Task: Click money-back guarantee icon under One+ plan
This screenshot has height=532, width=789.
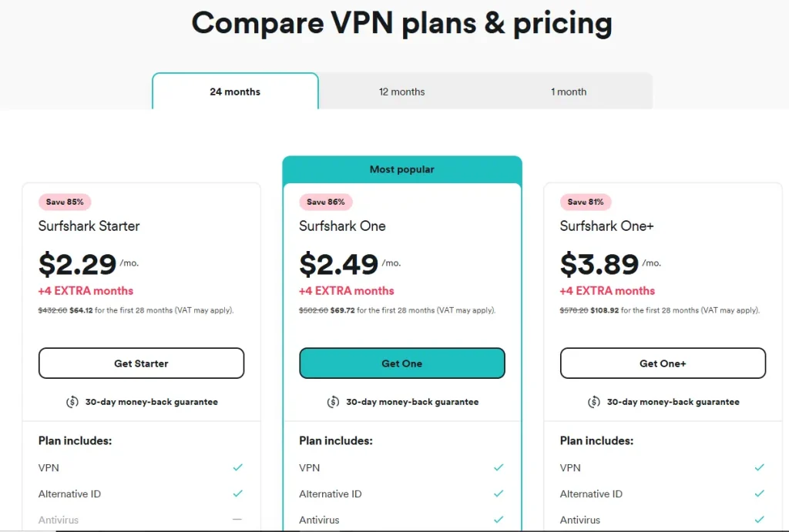Action: click(594, 402)
